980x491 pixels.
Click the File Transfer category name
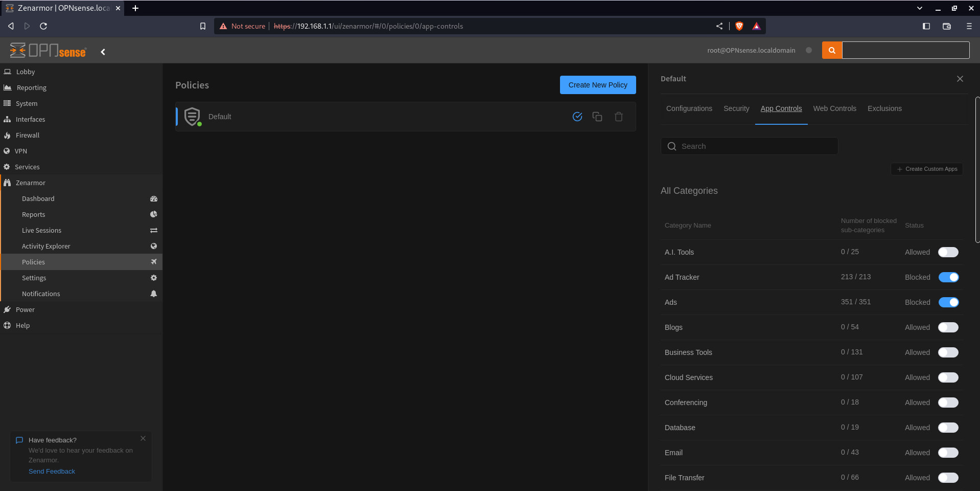(684, 478)
